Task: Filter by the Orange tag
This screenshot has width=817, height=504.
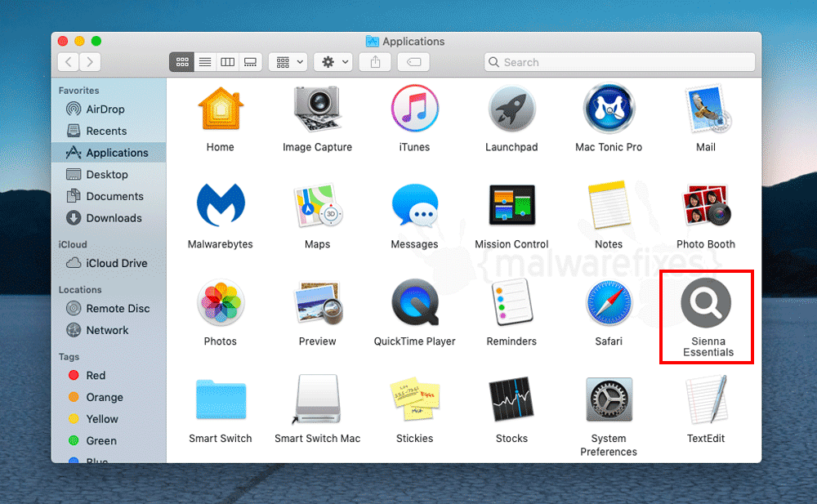Action: tap(109, 397)
